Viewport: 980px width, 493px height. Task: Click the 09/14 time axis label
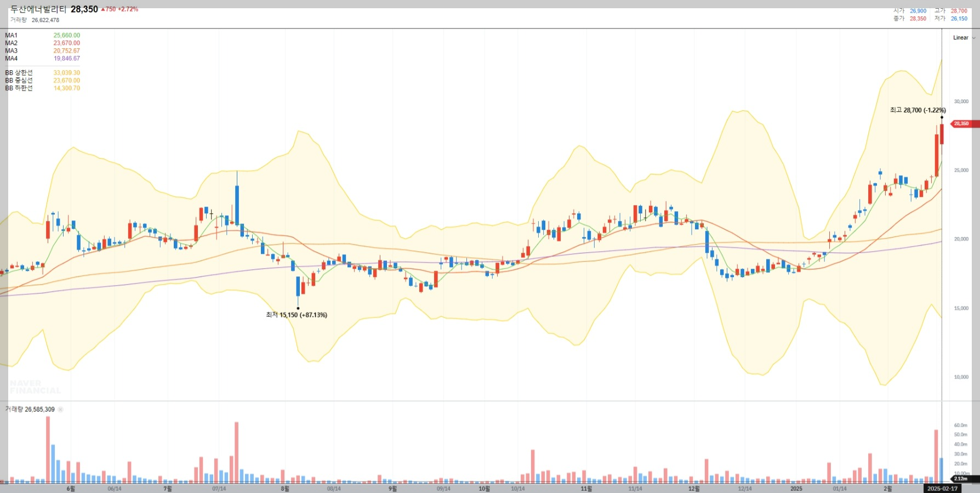pyautogui.click(x=443, y=489)
